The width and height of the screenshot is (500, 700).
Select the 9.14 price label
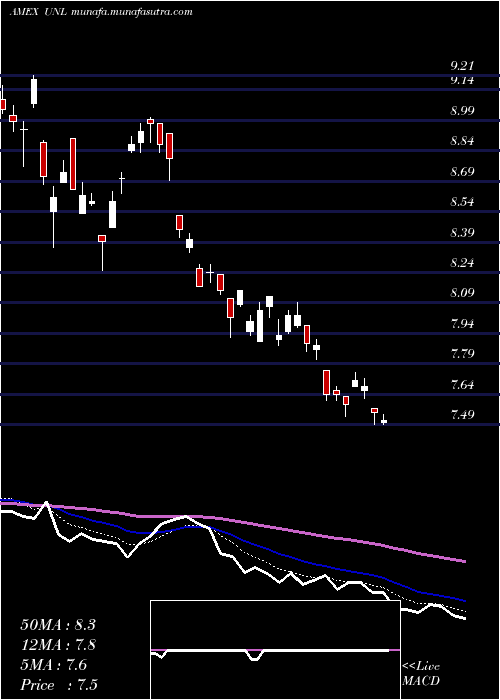tap(462, 80)
